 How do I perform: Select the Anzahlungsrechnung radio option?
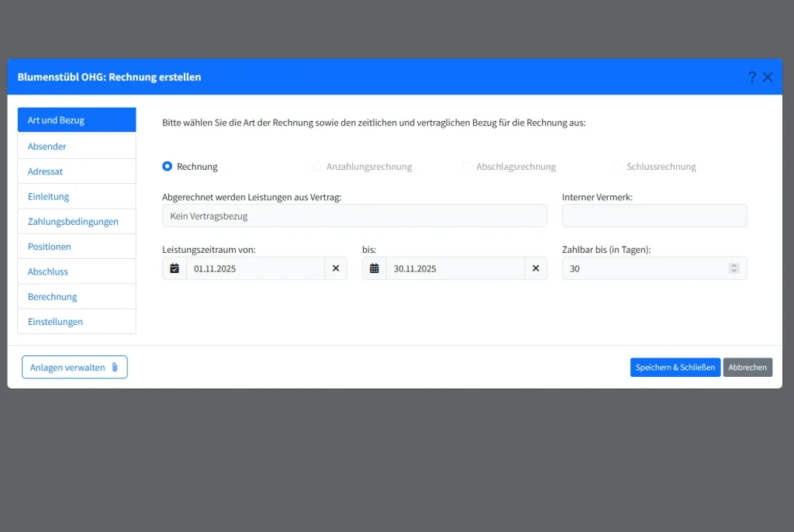(316, 167)
